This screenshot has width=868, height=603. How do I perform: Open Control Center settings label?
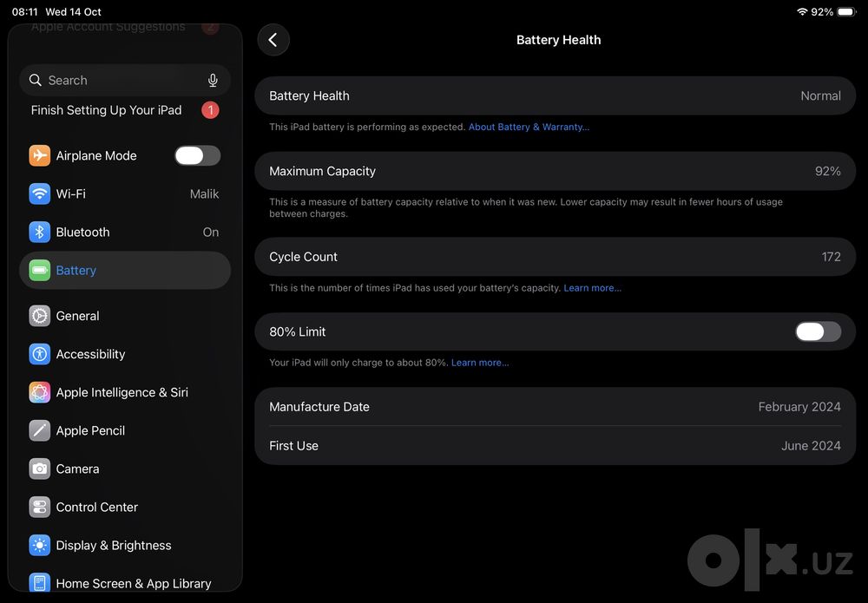coord(97,507)
